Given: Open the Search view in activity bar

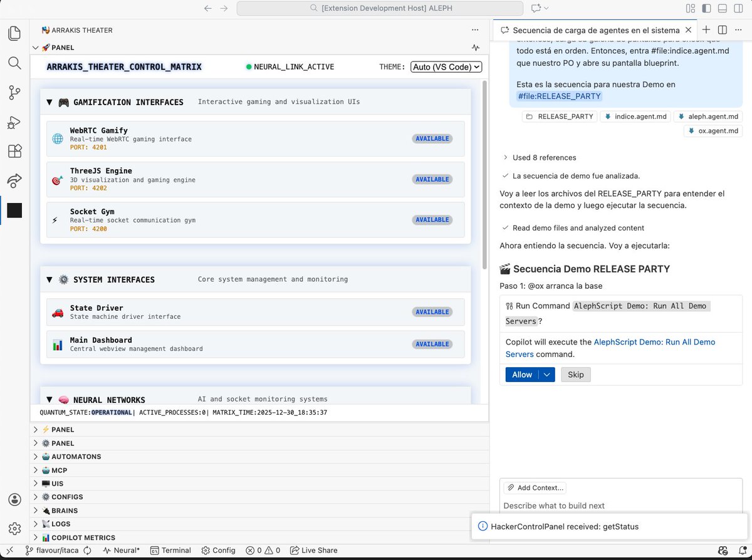Looking at the screenshot, I should (14, 63).
